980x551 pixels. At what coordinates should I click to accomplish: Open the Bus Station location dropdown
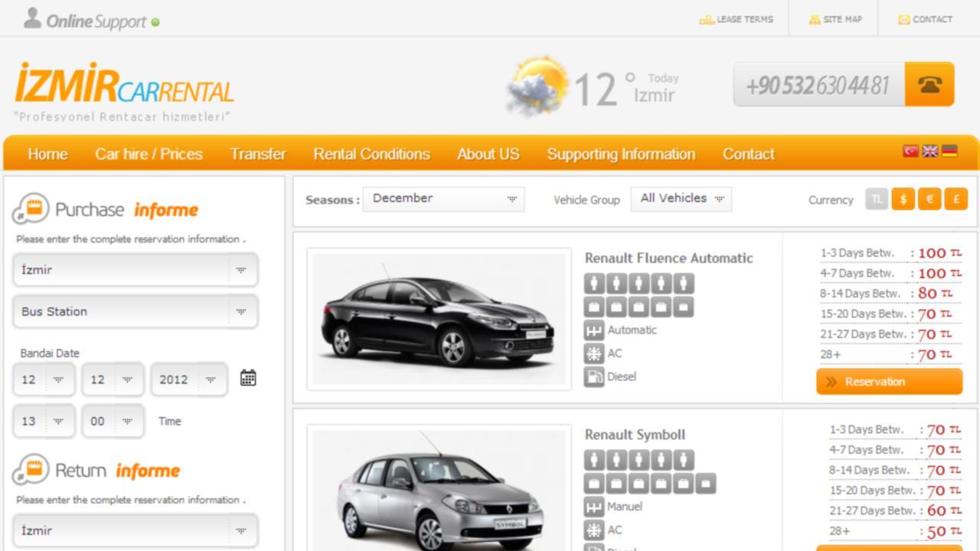coord(136,311)
